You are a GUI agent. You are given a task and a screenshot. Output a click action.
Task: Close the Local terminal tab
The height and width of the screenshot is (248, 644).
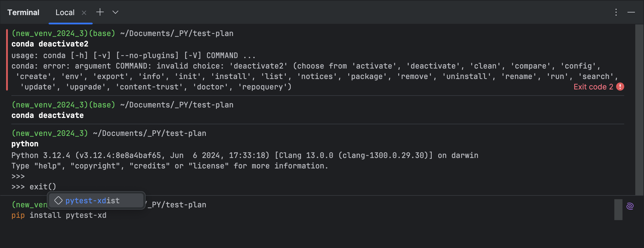(x=84, y=13)
